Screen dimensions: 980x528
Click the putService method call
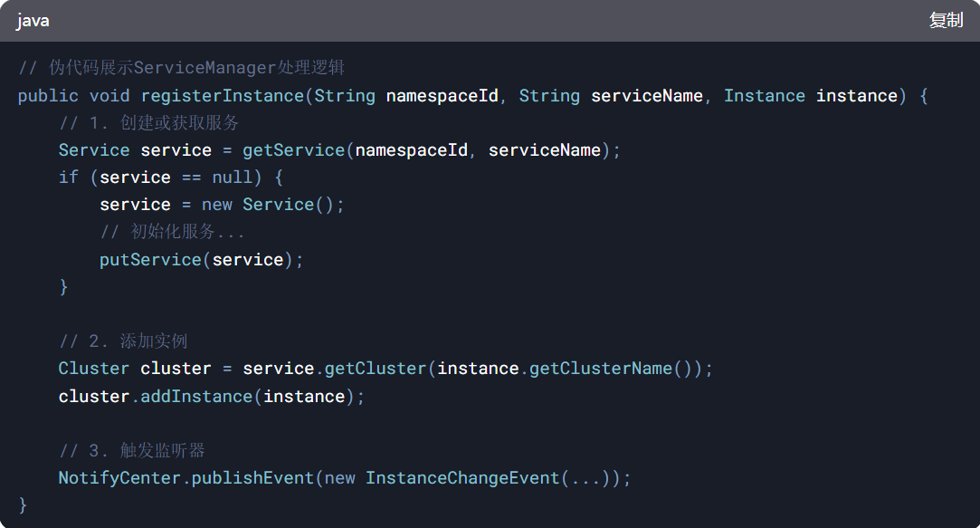click(150, 260)
